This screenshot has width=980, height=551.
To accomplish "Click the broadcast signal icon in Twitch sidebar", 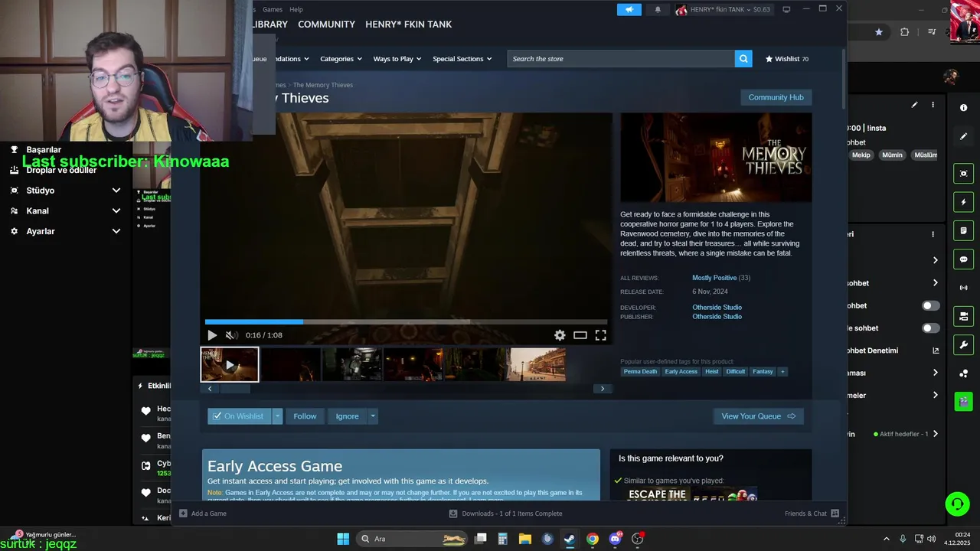I will pos(963,288).
